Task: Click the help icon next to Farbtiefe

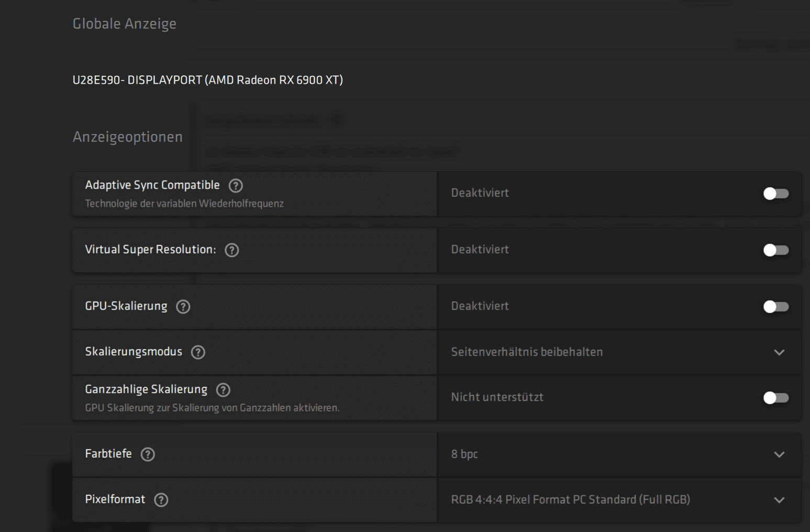Action: pos(148,455)
